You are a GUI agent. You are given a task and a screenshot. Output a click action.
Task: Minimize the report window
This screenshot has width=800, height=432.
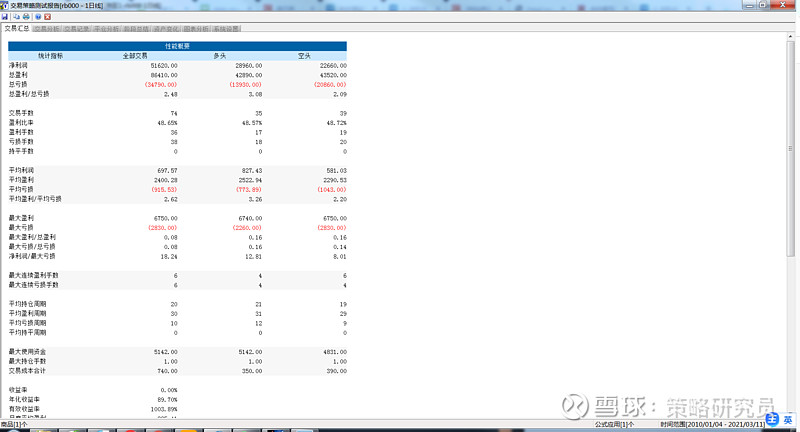pos(749,5)
